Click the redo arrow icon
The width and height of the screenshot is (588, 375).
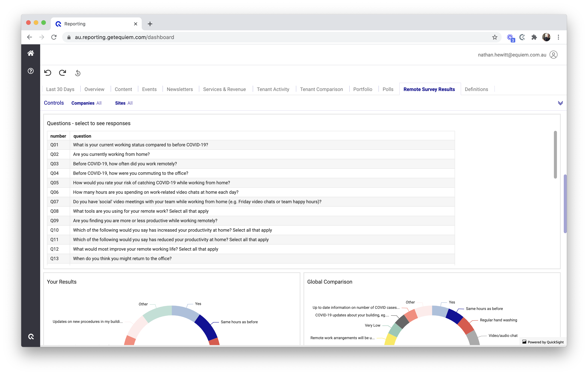(x=63, y=73)
